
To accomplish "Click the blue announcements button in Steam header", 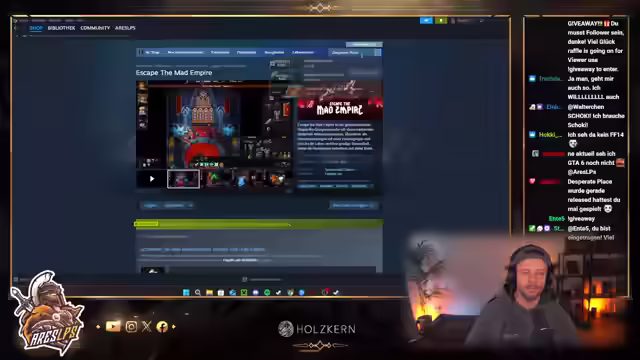I will 426,20.
